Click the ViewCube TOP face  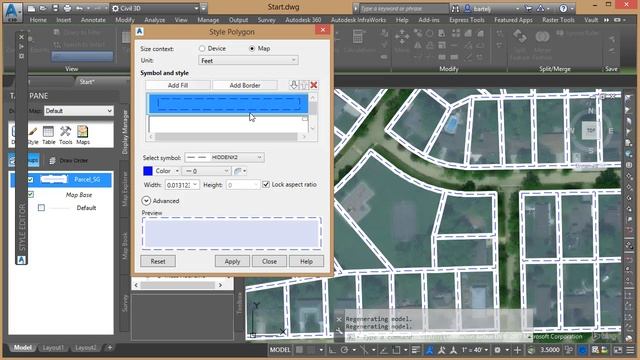tap(591, 130)
